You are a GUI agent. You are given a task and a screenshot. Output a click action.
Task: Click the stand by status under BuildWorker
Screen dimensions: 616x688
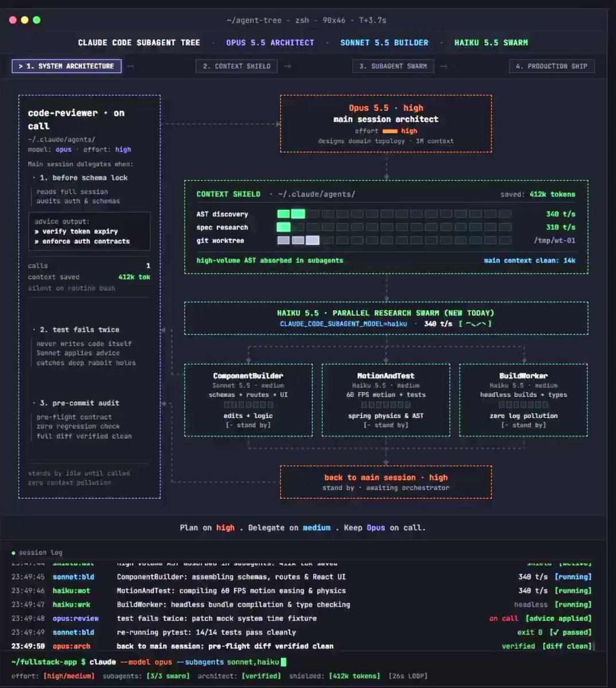pyautogui.click(x=524, y=425)
